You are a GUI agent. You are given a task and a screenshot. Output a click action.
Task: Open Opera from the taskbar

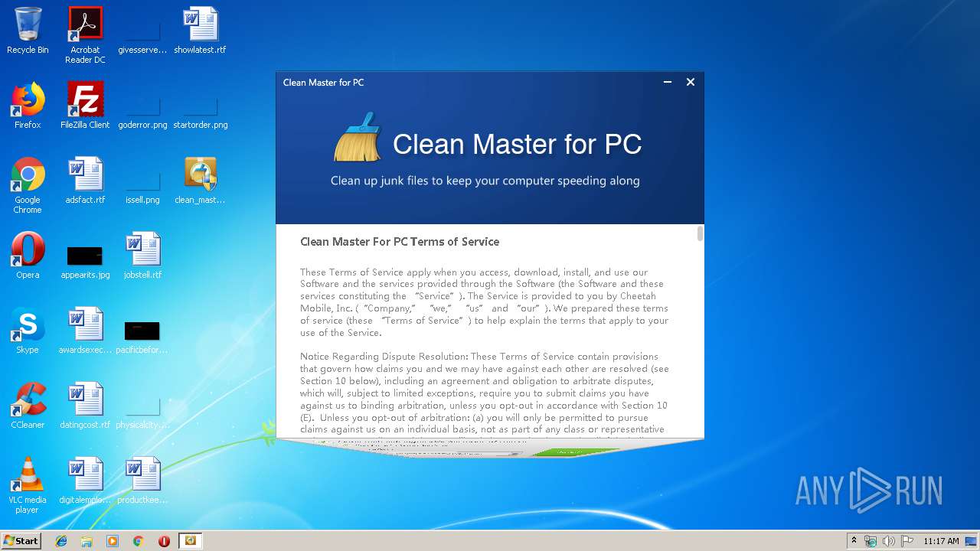[164, 541]
